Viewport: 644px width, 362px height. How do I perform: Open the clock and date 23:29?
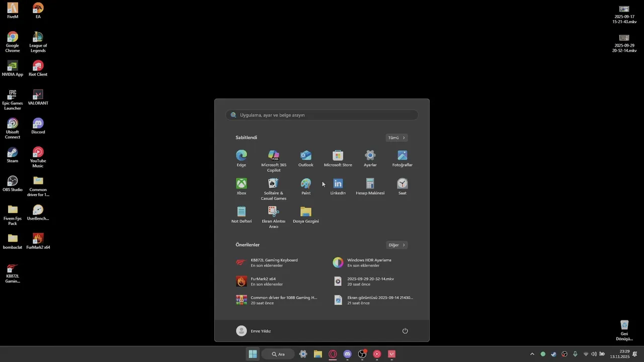click(620, 354)
